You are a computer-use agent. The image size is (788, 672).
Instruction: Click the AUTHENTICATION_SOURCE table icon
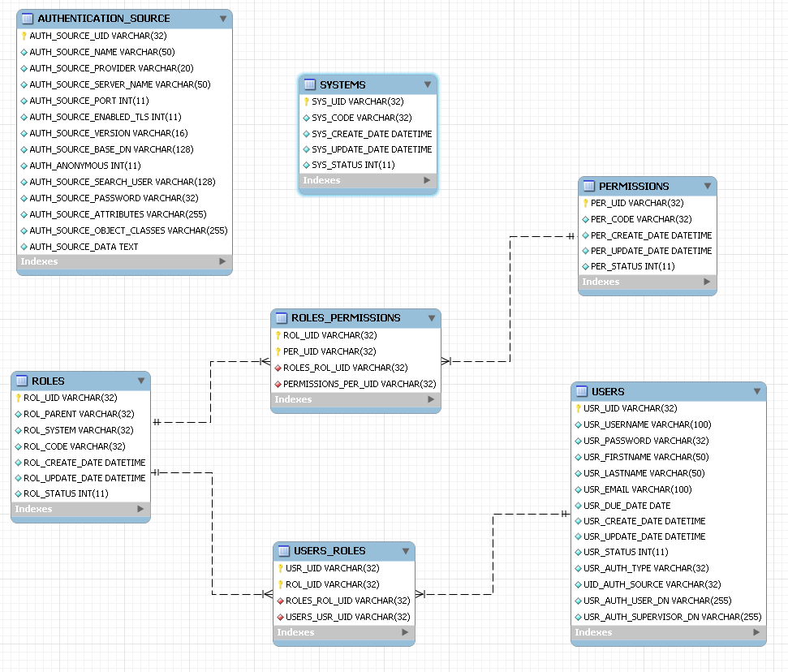[27, 18]
